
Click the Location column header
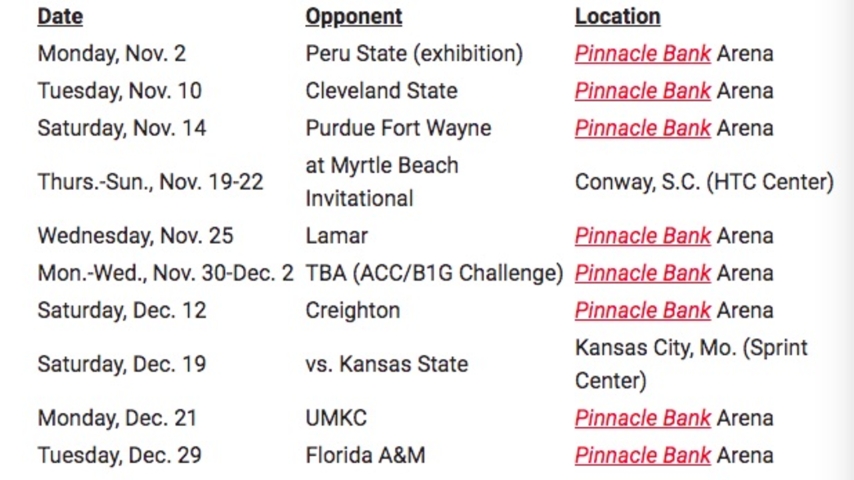tap(617, 16)
